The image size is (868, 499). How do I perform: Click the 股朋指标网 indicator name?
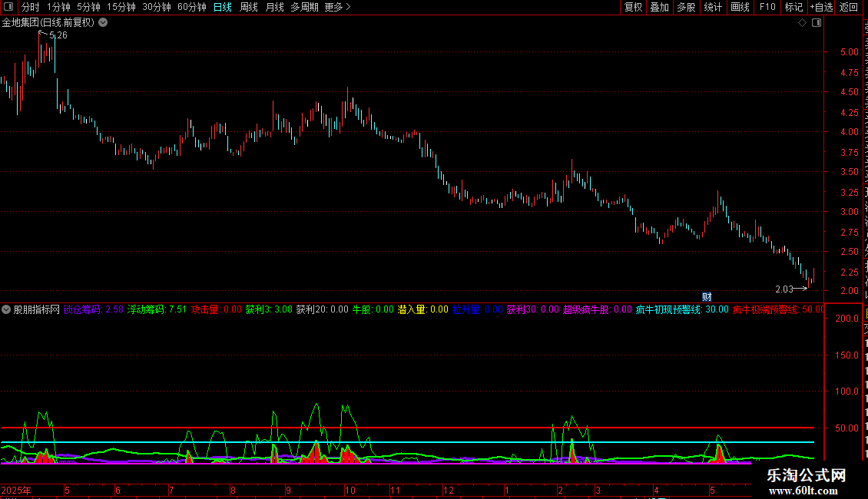point(37,310)
